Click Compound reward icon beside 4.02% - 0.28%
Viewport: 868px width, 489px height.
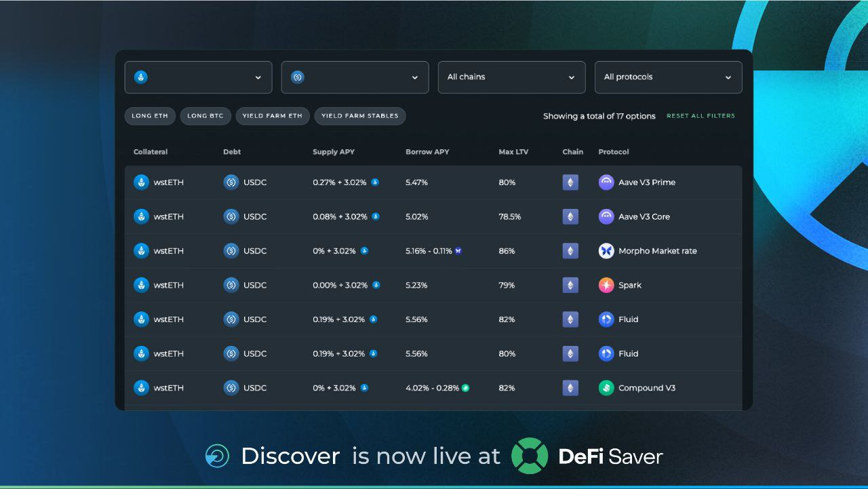465,388
